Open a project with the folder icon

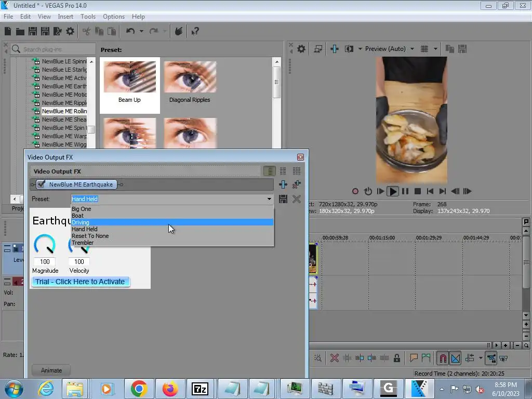(20, 32)
